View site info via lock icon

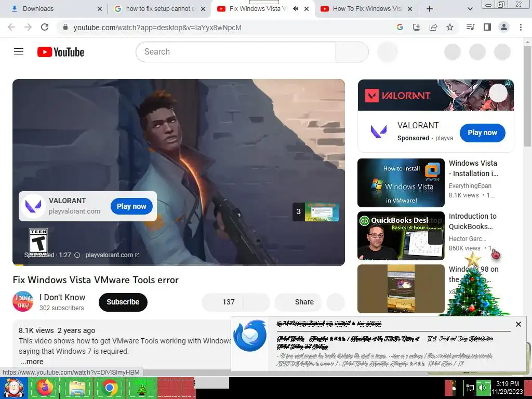[65, 27]
